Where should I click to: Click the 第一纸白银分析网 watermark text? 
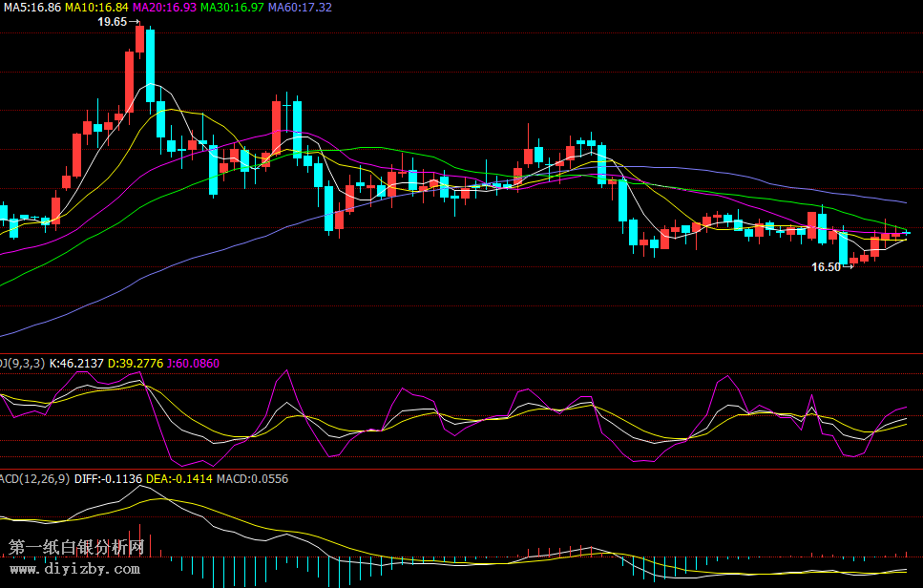tap(76, 548)
